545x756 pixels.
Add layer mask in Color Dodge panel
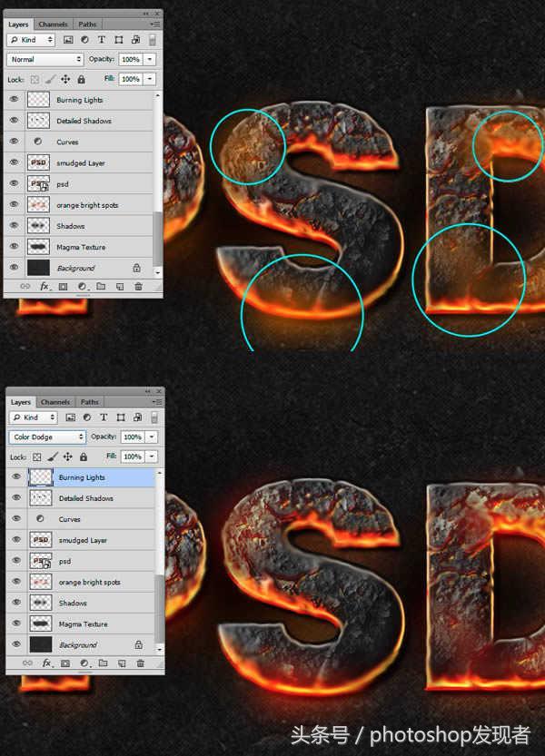[x=65, y=663]
